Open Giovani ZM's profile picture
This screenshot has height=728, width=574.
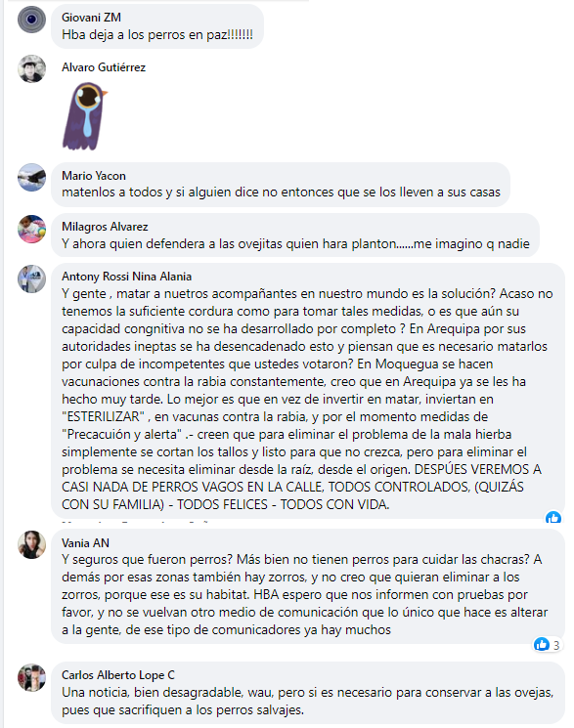31,20
